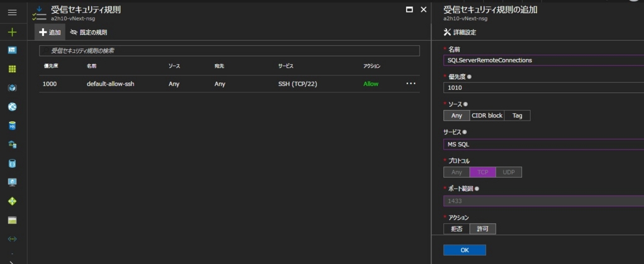Click the ポート範囲 field showing 1433
This screenshot has width=644, height=264.
[x=543, y=201]
